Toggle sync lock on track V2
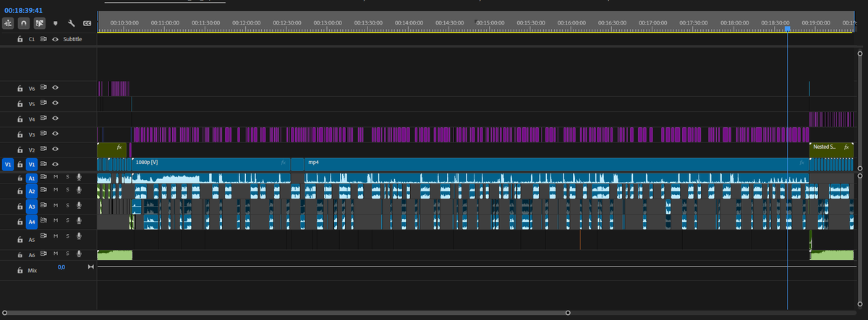This screenshot has height=320, width=868. coord(43,150)
